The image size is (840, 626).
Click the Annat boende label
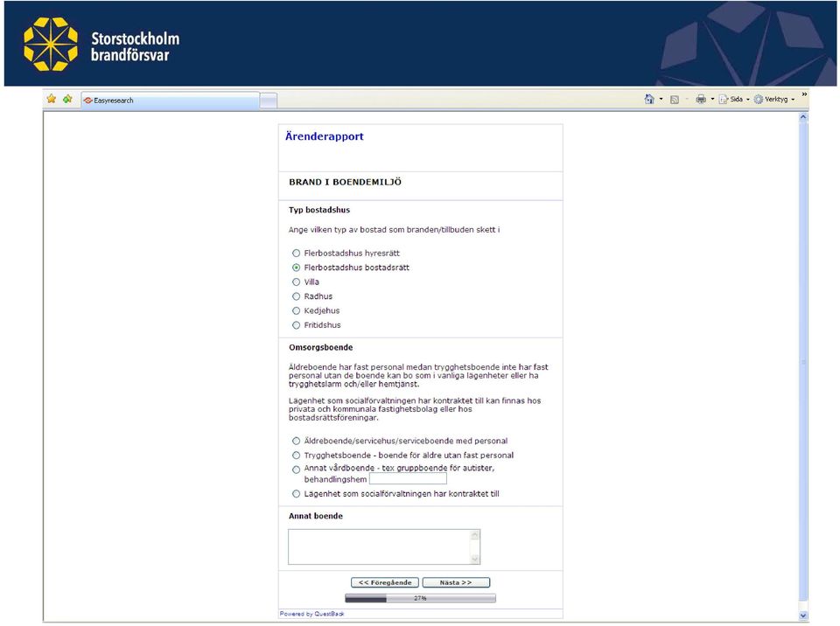click(x=316, y=516)
